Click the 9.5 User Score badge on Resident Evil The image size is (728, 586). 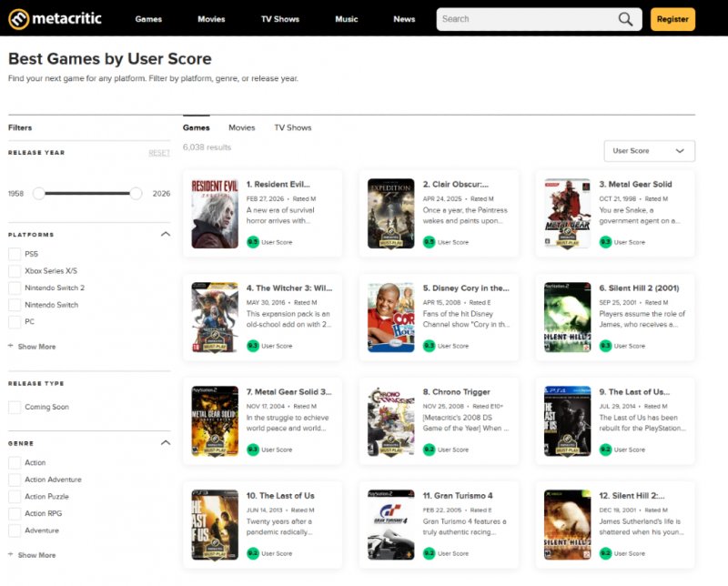pyautogui.click(x=252, y=241)
